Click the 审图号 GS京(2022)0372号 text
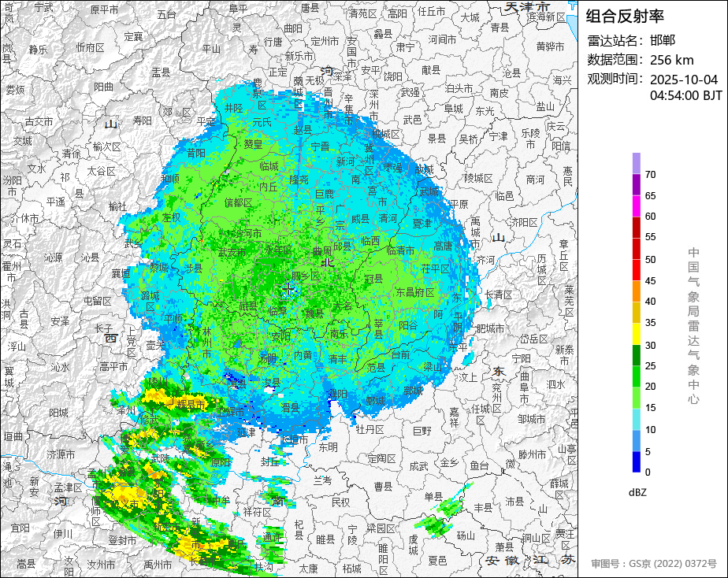 click(x=654, y=563)
